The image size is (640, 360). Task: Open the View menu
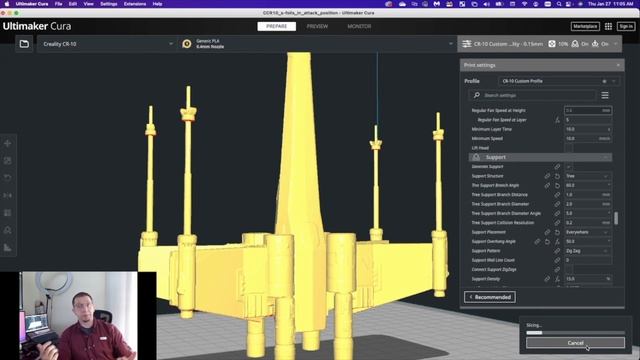[88, 4]
